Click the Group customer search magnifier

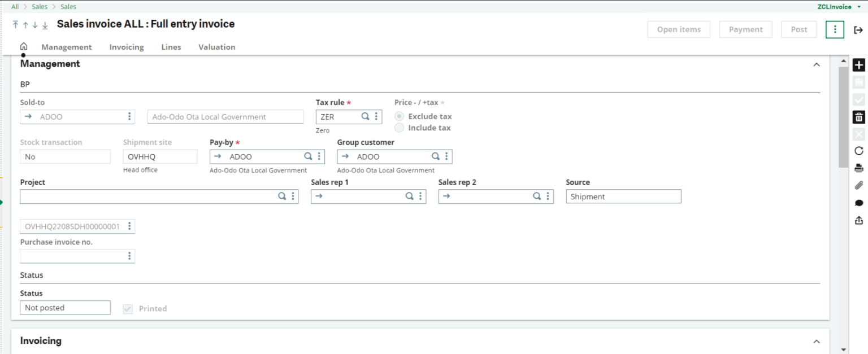click(436, 156)
